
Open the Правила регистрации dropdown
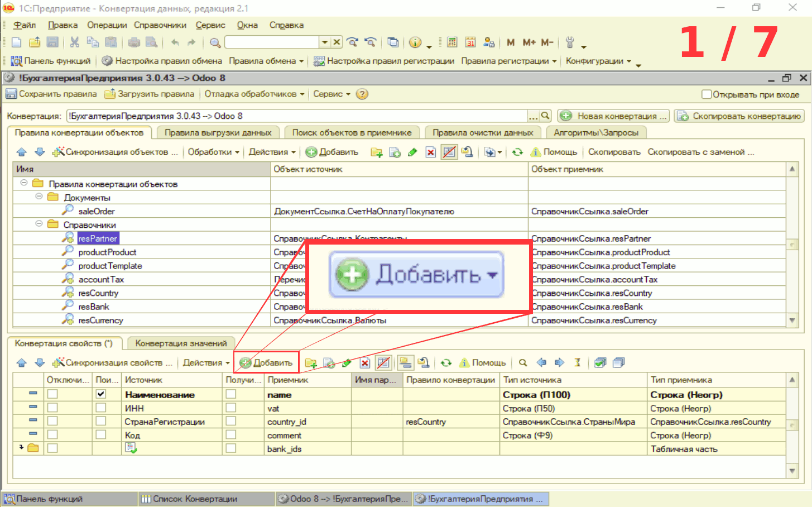point(509,61)
